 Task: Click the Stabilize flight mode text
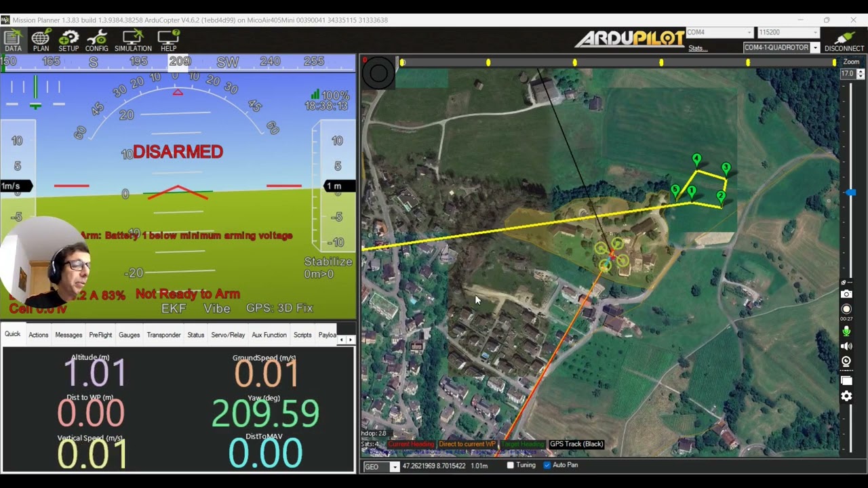(x=328, y=262)
